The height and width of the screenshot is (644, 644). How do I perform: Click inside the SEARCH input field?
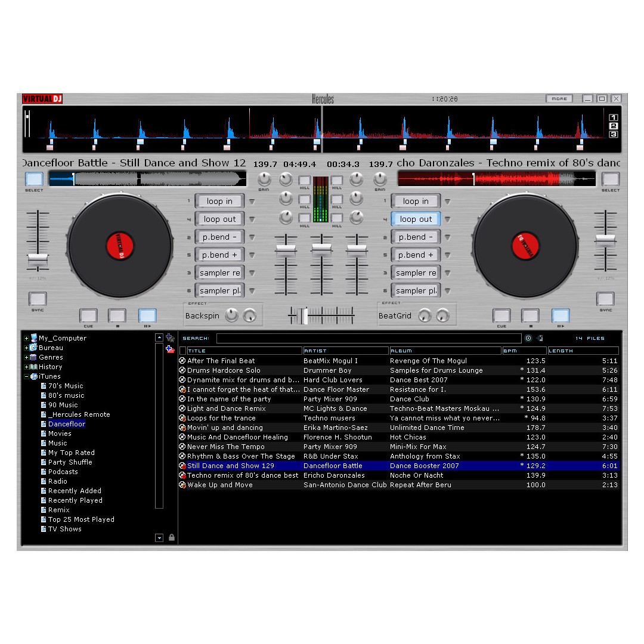tap(369, 338)
